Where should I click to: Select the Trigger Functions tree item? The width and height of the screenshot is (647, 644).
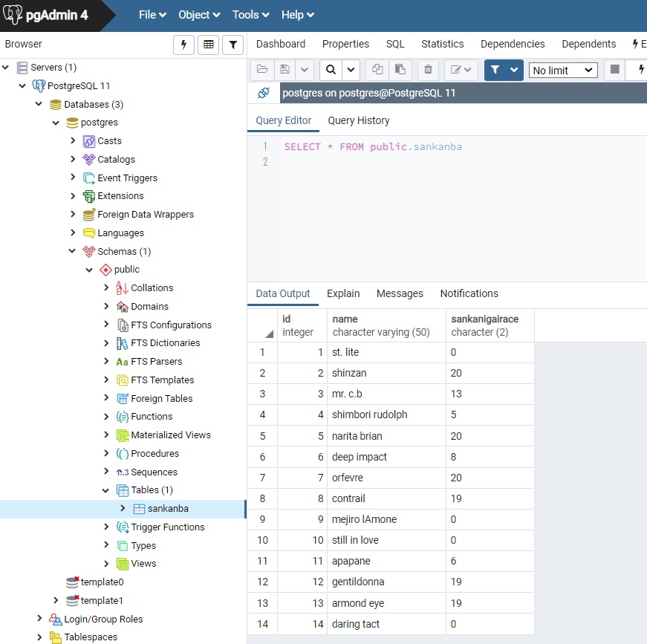pos(168,527)
